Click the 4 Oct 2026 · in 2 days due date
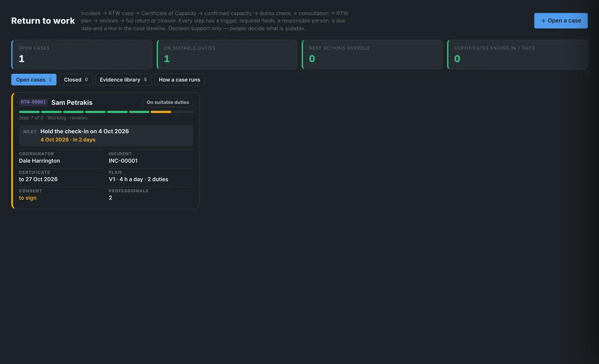The width and height of the screenshot is (599, 364). (68, 140)
